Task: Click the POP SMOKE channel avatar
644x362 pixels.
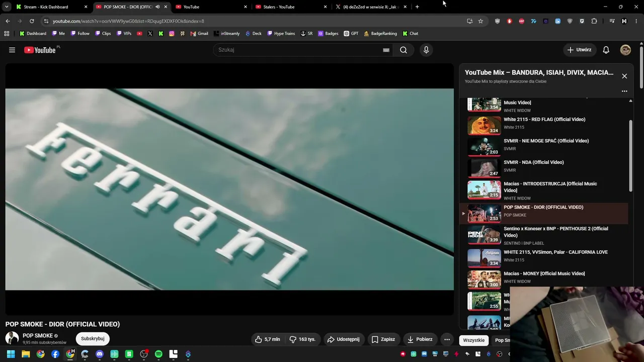Action: tap(12, 338)
